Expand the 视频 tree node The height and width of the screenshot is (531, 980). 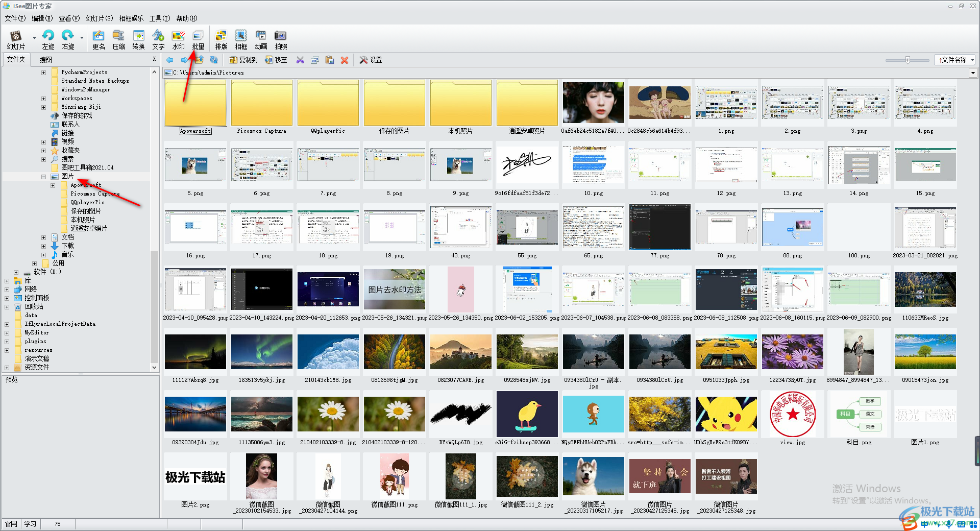pyautogui.click(x=43, y=142)
